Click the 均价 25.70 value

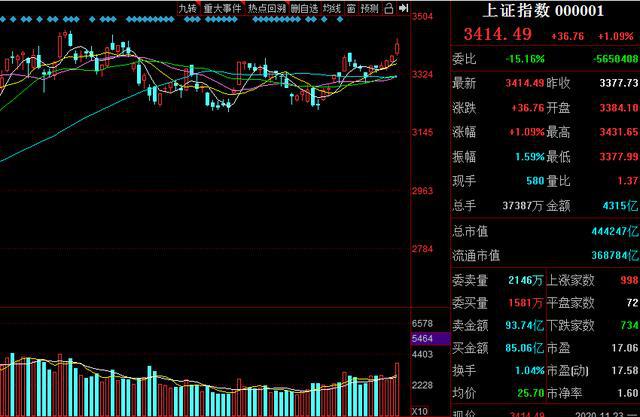531,393
